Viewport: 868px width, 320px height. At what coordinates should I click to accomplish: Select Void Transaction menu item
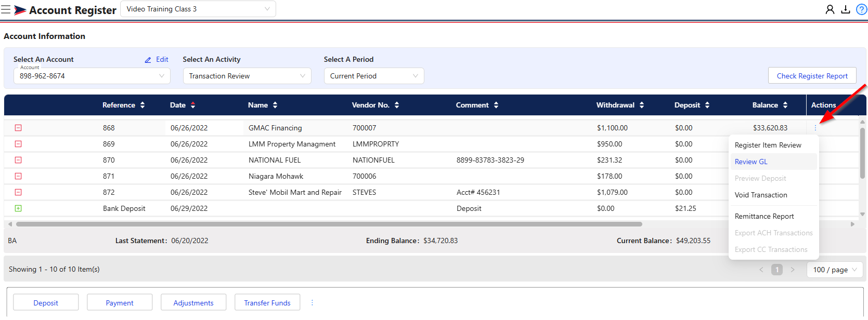[773, 195]
